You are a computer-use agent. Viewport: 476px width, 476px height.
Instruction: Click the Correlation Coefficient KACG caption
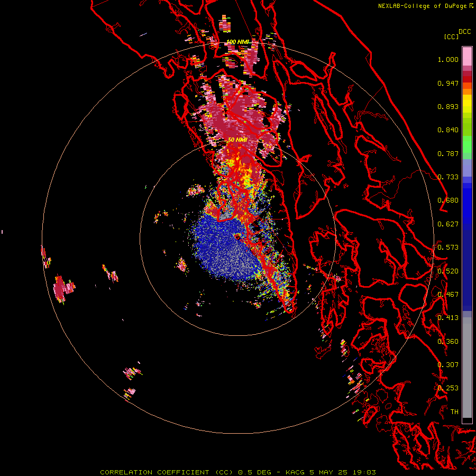click(x=238, y=472)
